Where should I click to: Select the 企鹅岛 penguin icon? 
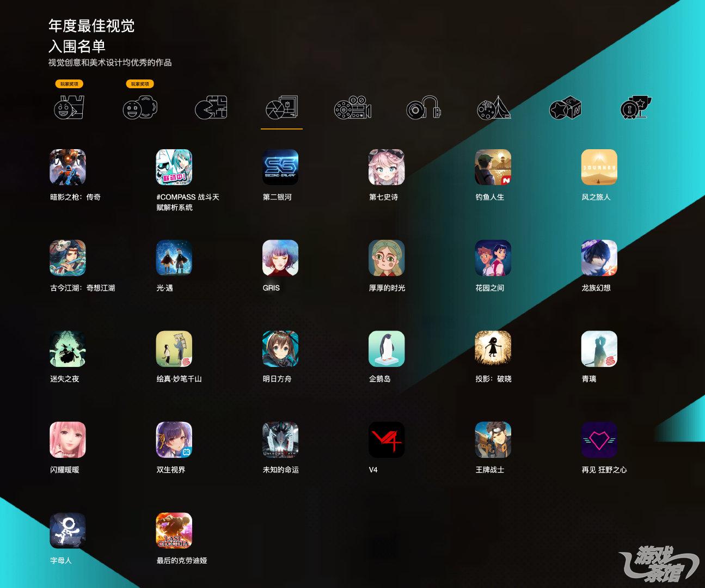tap(387, 349)
